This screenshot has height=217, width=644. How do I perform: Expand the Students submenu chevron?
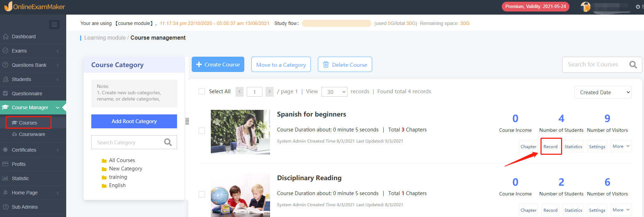[x=58, y=80]
